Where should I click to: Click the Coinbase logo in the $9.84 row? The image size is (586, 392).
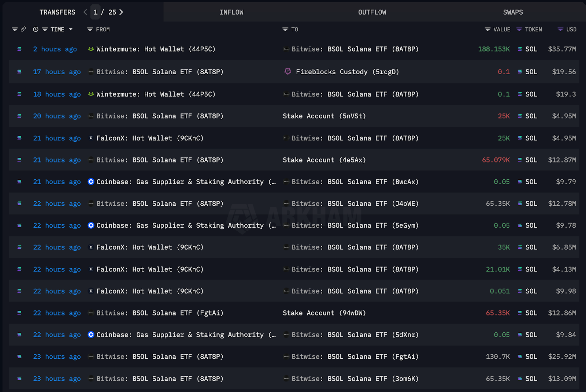(x=91, y=335)
